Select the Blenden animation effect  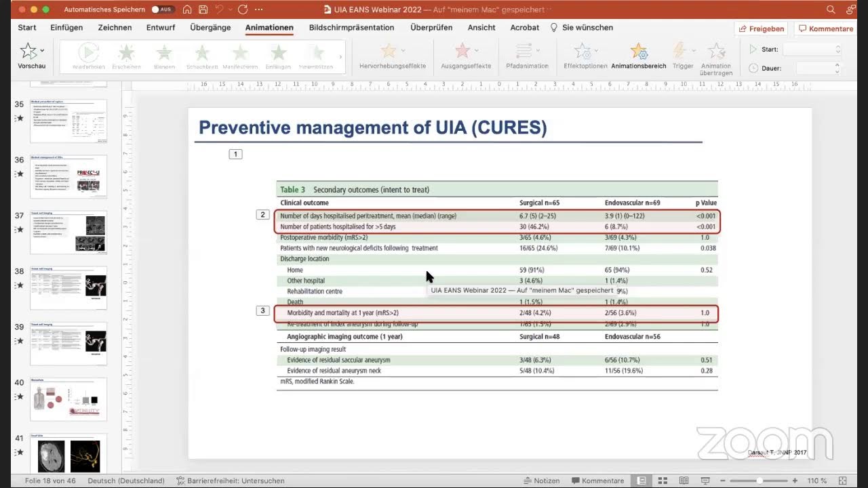point(164,56)
